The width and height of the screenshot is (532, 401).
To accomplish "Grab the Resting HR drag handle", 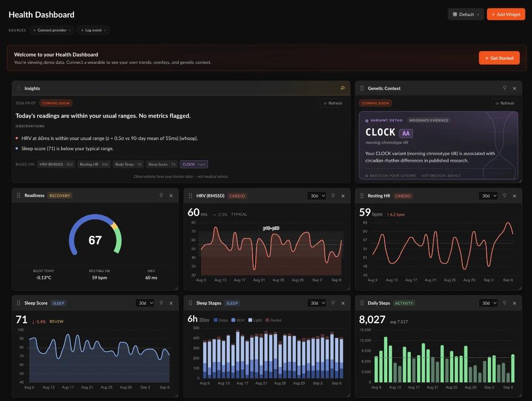I will tap(362, 196).
